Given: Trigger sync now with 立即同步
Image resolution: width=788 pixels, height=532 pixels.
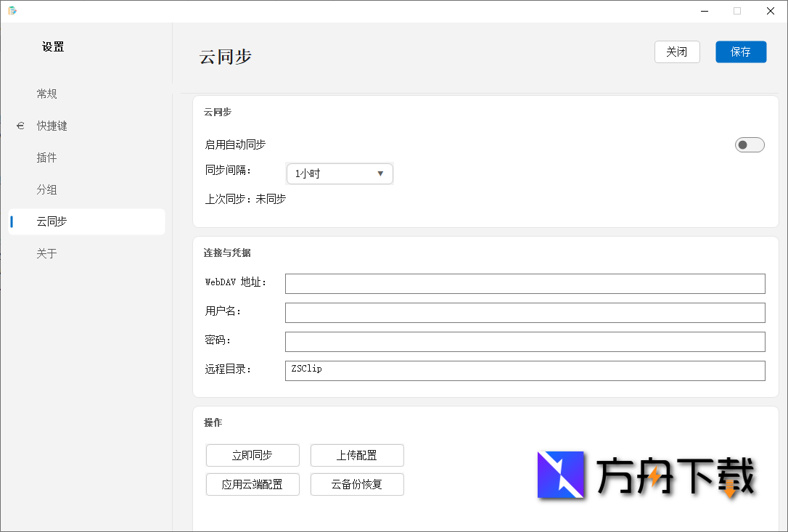Looking at the screenshot, I should click(253, 455).
